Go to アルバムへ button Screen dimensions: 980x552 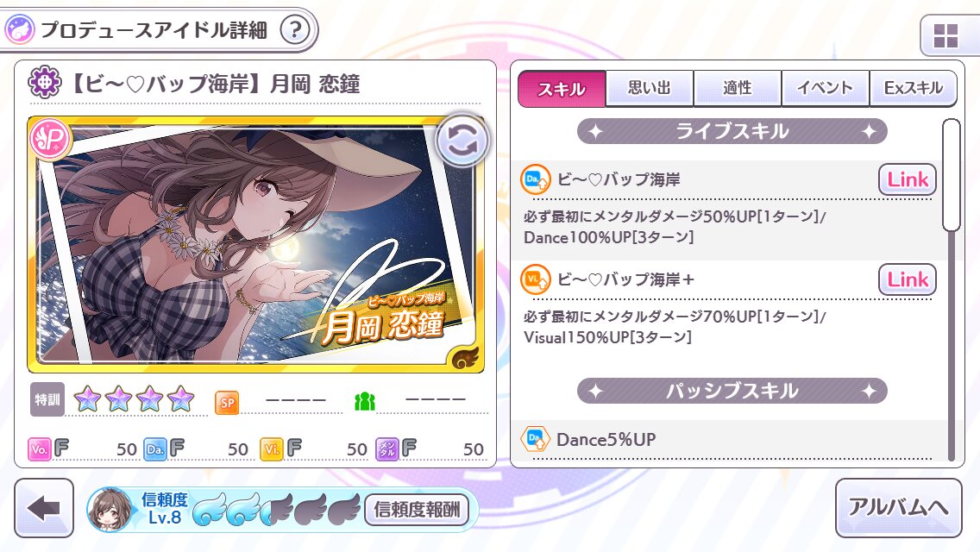[899, 508]
